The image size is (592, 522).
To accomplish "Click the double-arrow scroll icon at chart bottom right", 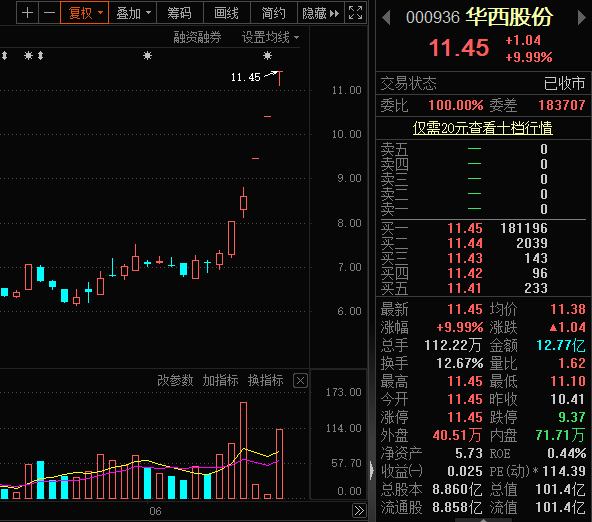I will point(359,511).
